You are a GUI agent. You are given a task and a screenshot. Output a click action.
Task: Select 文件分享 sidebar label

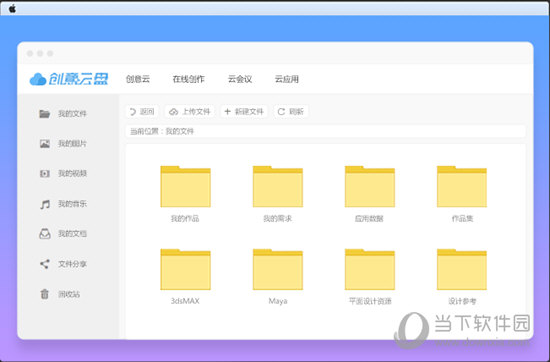click(x=72, y=264)
